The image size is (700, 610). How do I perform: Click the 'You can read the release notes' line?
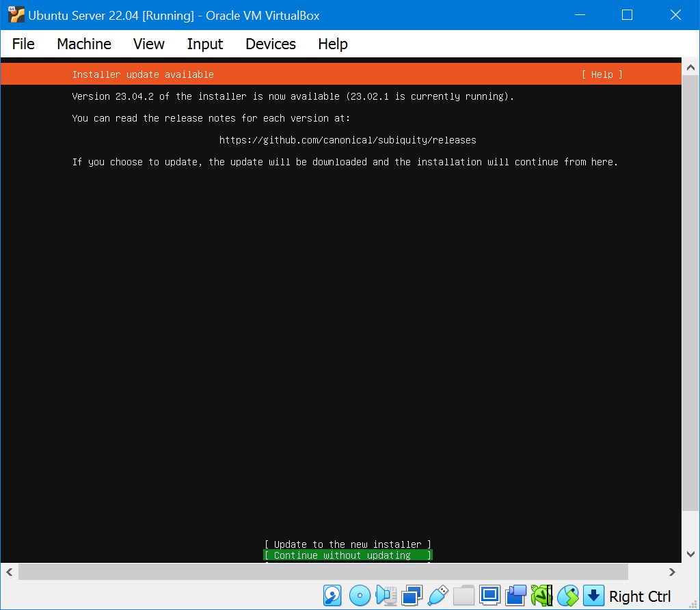pos(211,118)
